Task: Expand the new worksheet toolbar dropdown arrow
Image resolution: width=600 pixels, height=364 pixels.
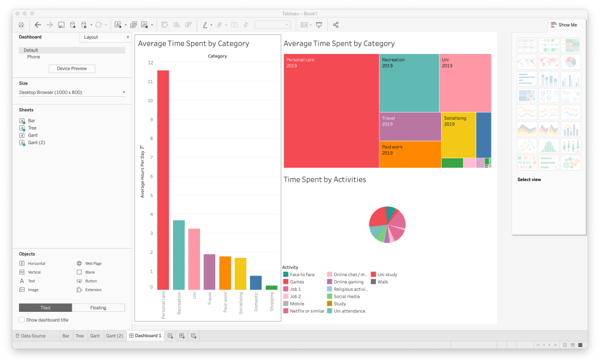Action: (126, 25)
